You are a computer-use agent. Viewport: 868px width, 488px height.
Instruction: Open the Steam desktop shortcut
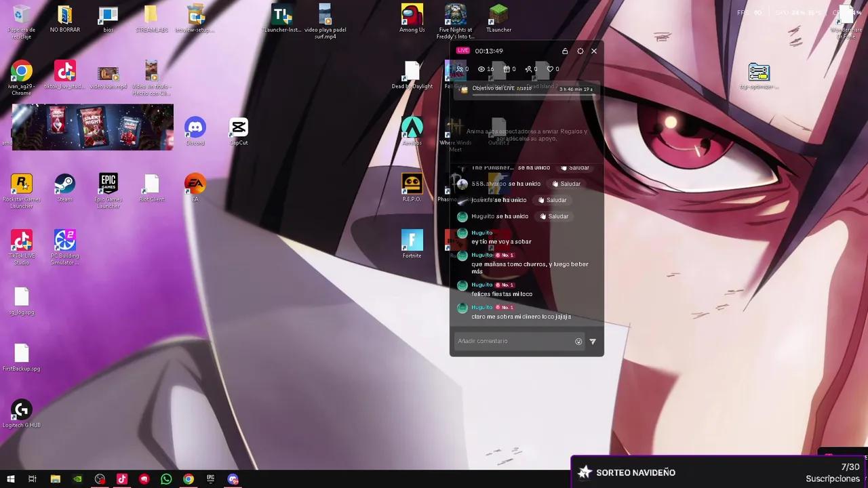click(x=64, y=183)
